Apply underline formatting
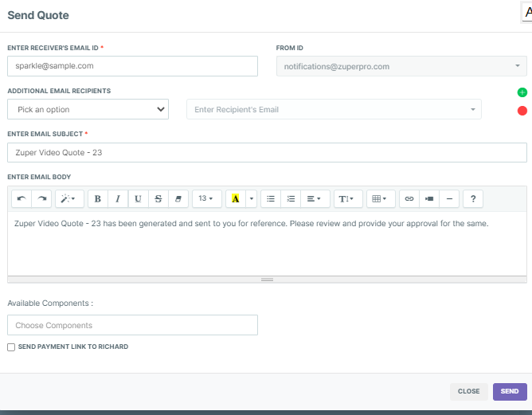The height and width of the screenshot is (415, 532). 139,198
